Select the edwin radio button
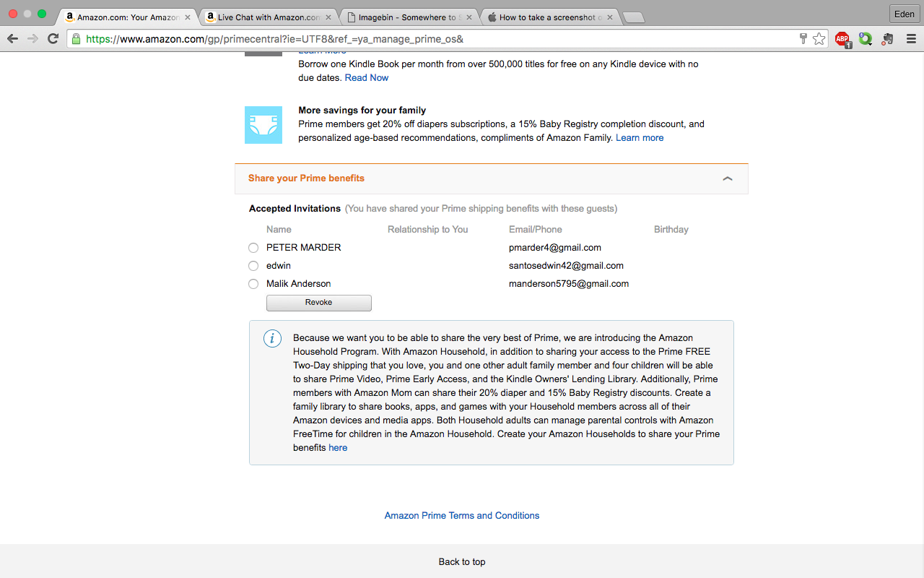Image resolution: width=924 pixels, height=578 pixels. (253, 266)
